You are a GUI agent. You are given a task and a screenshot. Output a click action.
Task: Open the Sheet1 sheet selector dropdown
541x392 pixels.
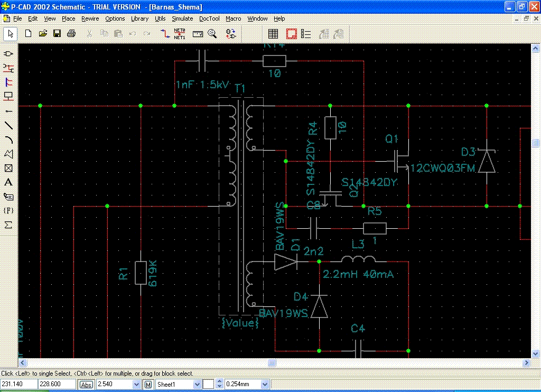198,385
